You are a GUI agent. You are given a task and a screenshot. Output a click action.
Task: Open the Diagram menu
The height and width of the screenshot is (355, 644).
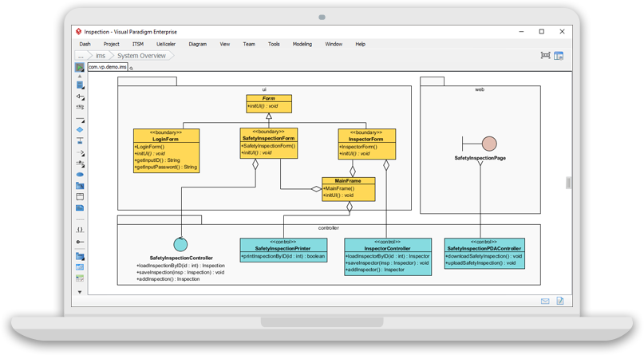(x=197, y=44)
